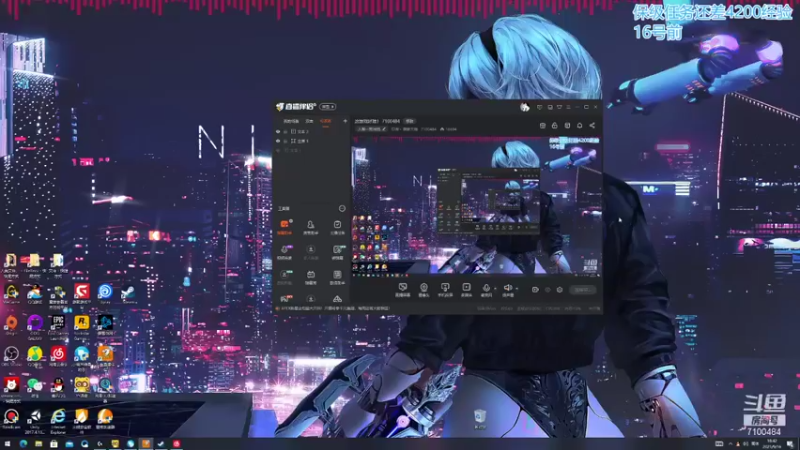800x450 pixels.
Task: Toggle visibility eye of second source row
Action: point(278,141)
